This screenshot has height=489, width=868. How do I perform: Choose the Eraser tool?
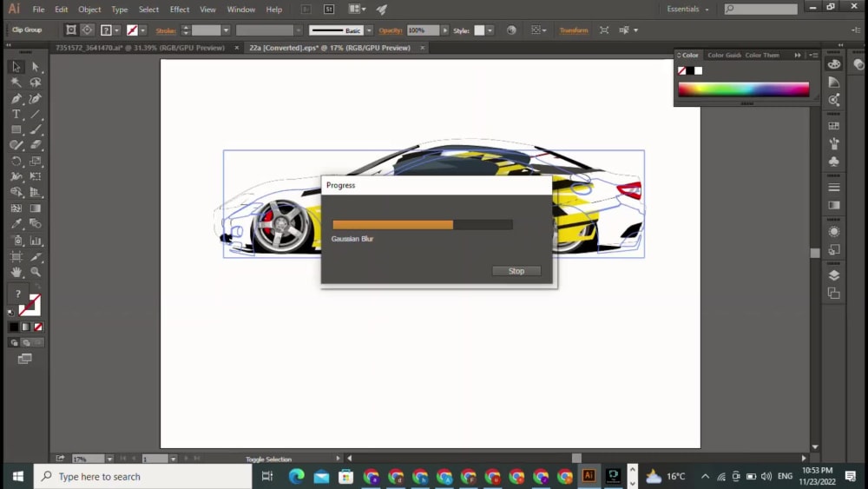(x=36, y=145)
